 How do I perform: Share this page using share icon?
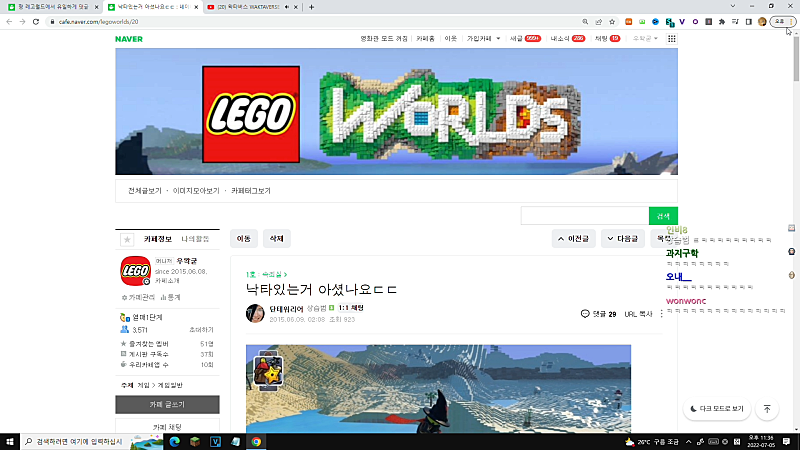598,21
